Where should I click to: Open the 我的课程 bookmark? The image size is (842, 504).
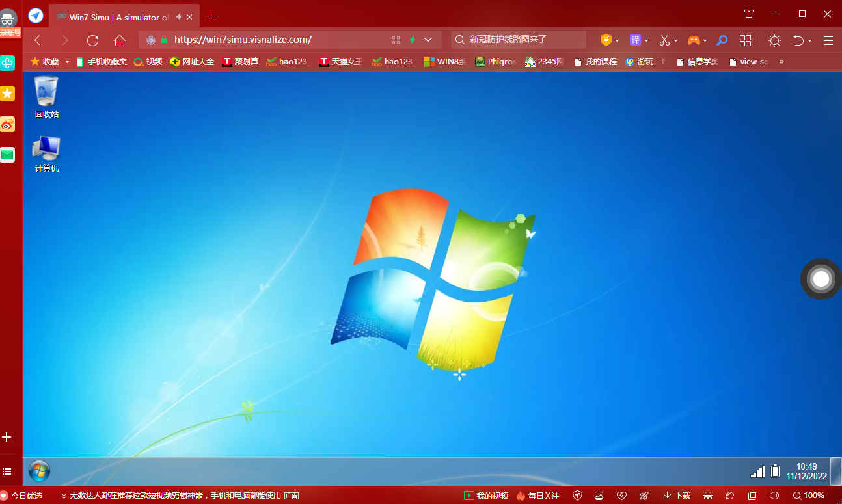[595, 62]
